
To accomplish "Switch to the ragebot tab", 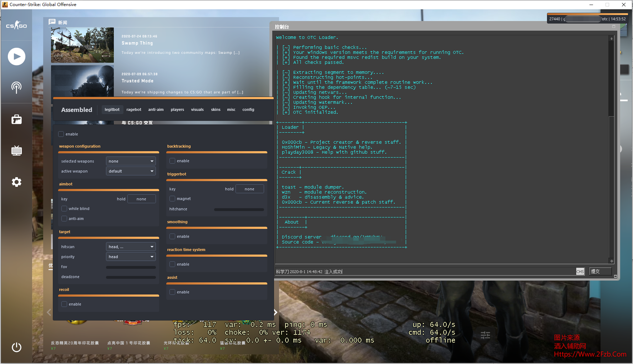I will [134, 109].
